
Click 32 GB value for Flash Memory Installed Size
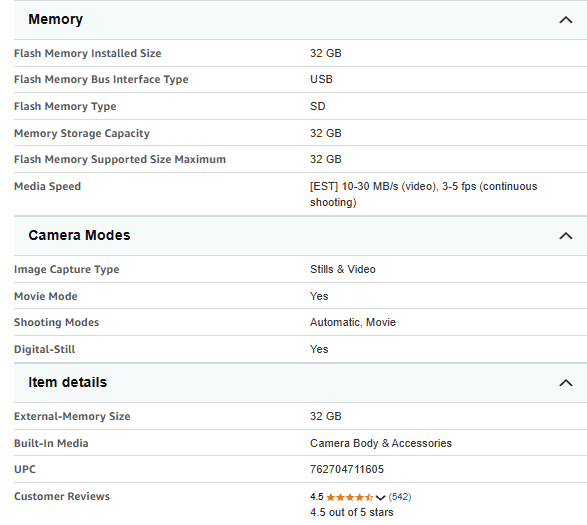click(326, 53)
